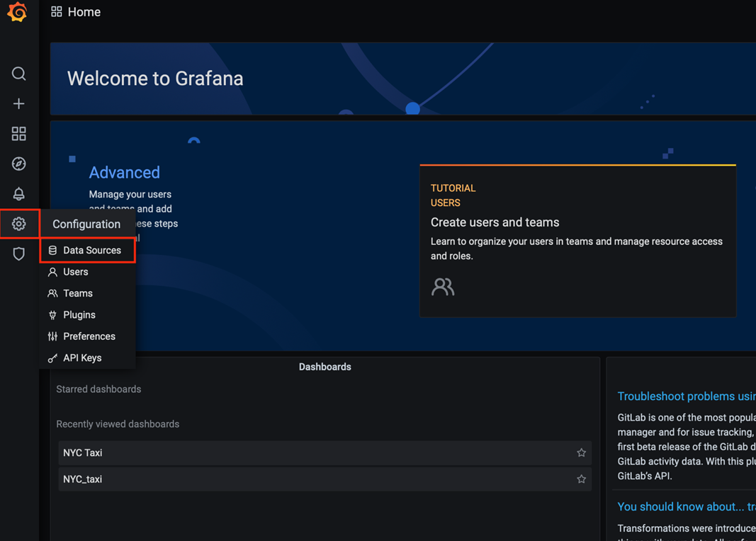Viewport: 756px width, 541px height.
Task: Open the NYC_taxi dashboard
Action: [x=325, y=479]
